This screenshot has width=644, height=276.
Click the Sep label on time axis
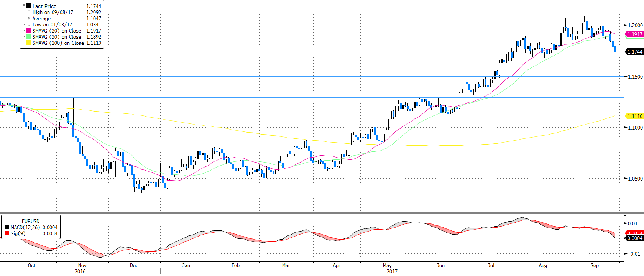(595, 265)
